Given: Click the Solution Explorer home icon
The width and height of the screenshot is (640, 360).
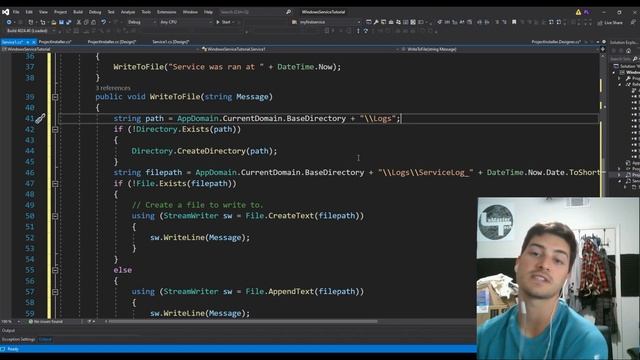Looking at the screenshot, I should (628, 51).
